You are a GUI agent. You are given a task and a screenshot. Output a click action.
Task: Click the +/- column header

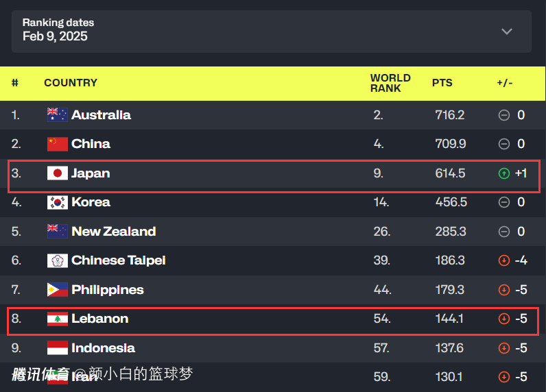505,83
